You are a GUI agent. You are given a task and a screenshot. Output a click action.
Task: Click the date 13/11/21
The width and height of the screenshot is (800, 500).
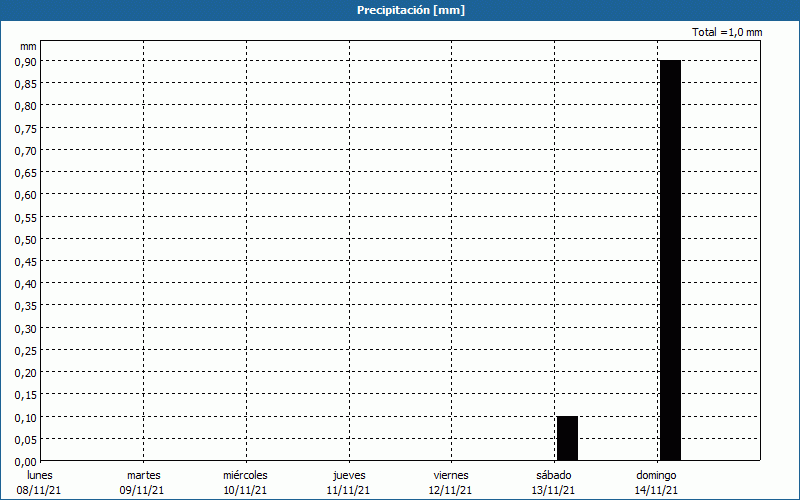click(554, 490)
